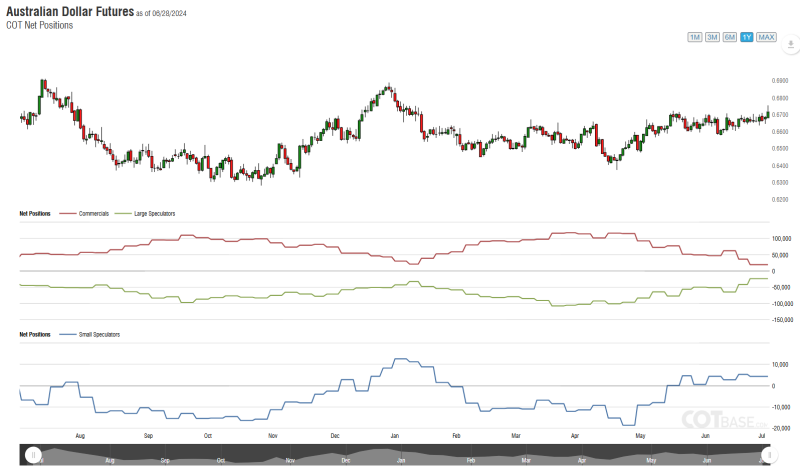The image size is (800, 468).
Task: Click the Small Speculators blue line swatch
Action: tap(68, 334)
